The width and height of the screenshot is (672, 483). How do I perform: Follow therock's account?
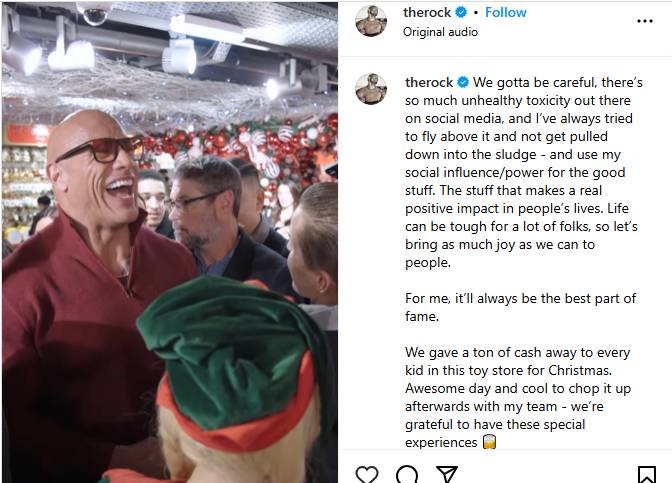[x=506, y=13]
